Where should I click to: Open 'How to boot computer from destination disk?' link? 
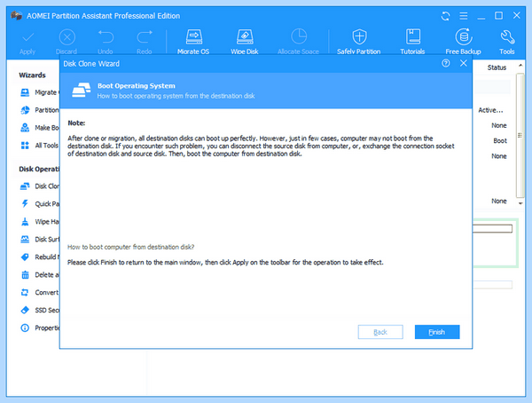click(130, 247)
